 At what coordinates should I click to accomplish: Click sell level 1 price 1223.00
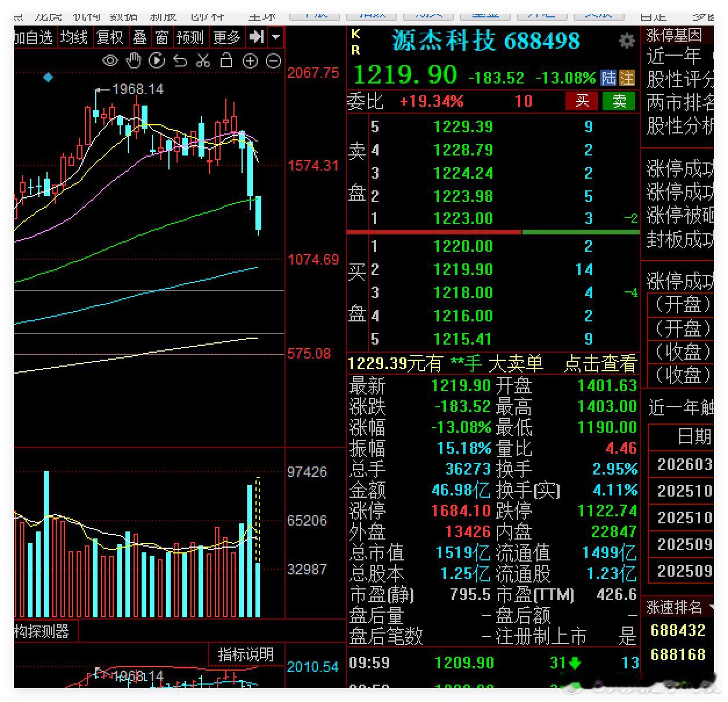click(x=463, y=218)
